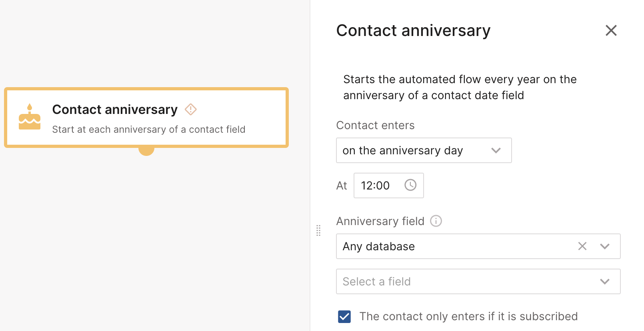Click the Anniversary field info icon
644x331 pixels.
click(x=436, y=221)
